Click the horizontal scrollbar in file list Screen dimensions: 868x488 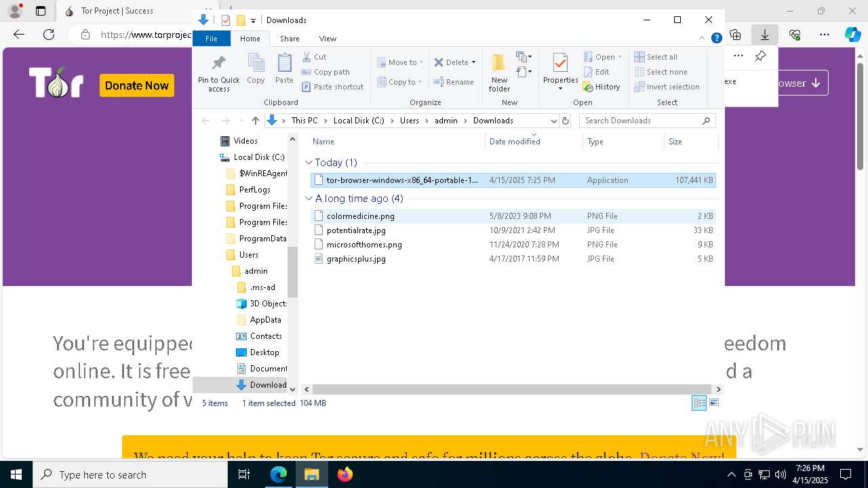[x=513, y=390]
